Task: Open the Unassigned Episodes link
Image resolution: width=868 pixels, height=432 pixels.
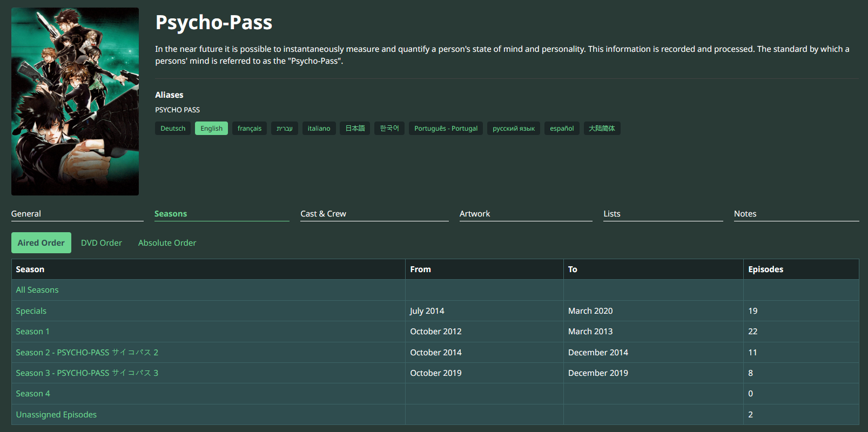Action: [56, 415]
